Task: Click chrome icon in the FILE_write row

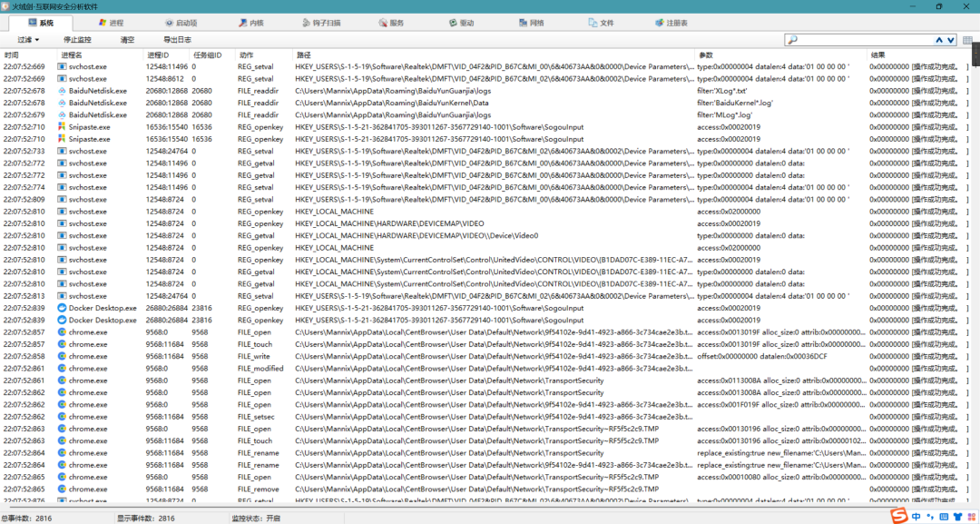Action: tap(63, 356)
